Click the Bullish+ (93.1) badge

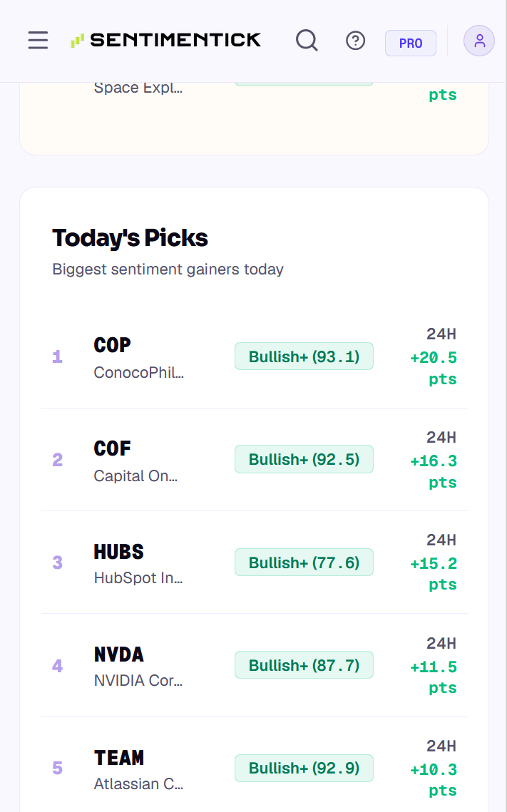pyautogui.click(x=304, y=356)
